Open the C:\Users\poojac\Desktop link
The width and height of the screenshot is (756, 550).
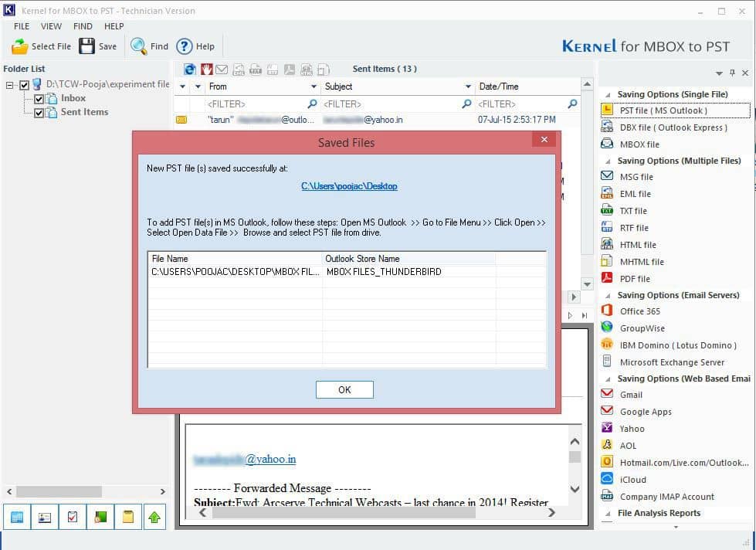pyautogui.click(x=349, y=186)
